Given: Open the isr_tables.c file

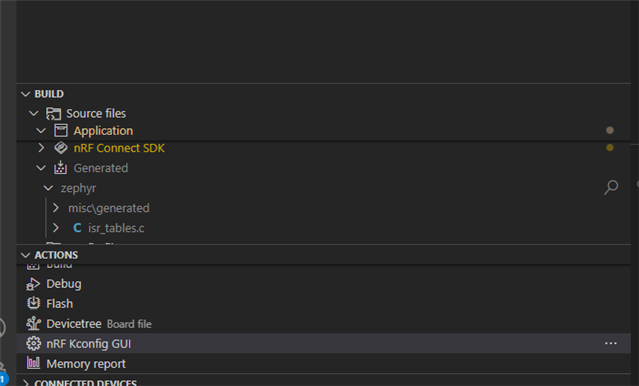Looking at the screenshot, I should point(116,228).
